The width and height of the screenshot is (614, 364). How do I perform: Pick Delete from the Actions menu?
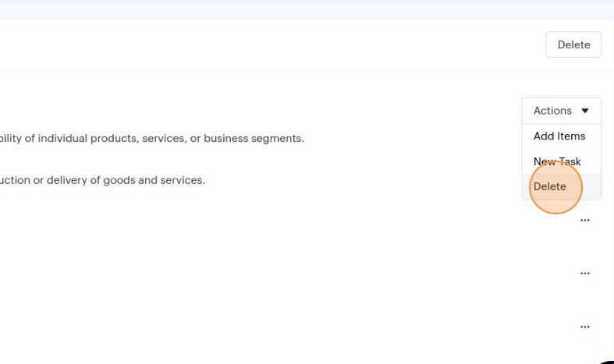[550, 186]
